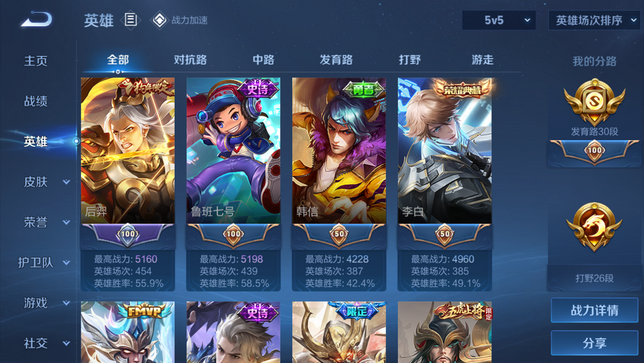Click the 打野26段 dragon badge
The width and height of the screenshot is (644, 363).
point(595,227)
